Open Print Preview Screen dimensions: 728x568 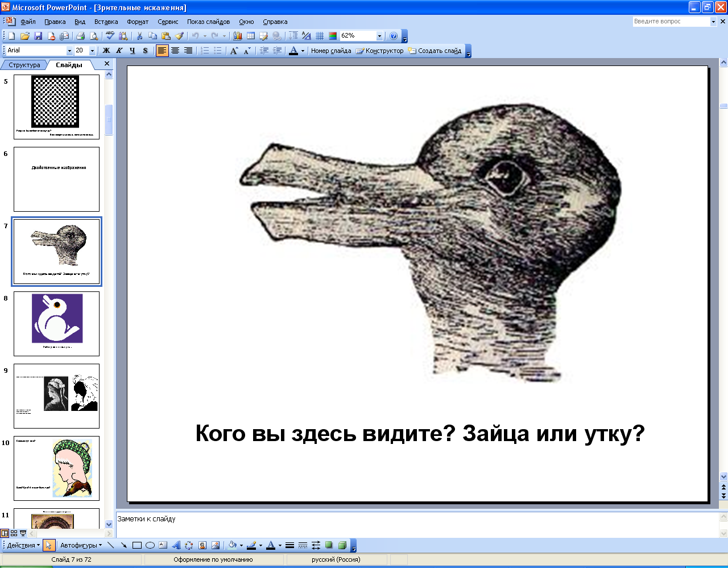94,36
